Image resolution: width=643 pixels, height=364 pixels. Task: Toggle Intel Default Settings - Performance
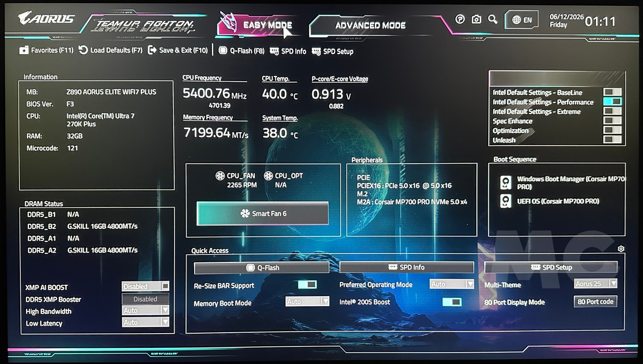612,102
